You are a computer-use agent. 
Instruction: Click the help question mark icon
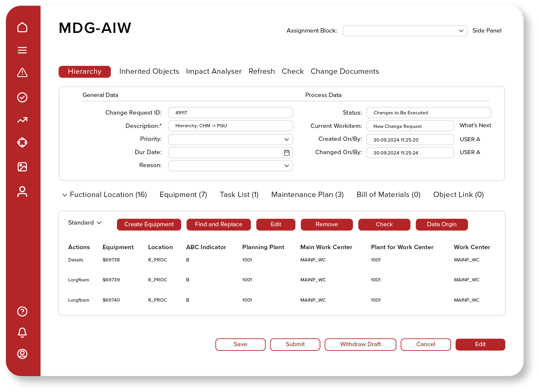click(22, 312)
